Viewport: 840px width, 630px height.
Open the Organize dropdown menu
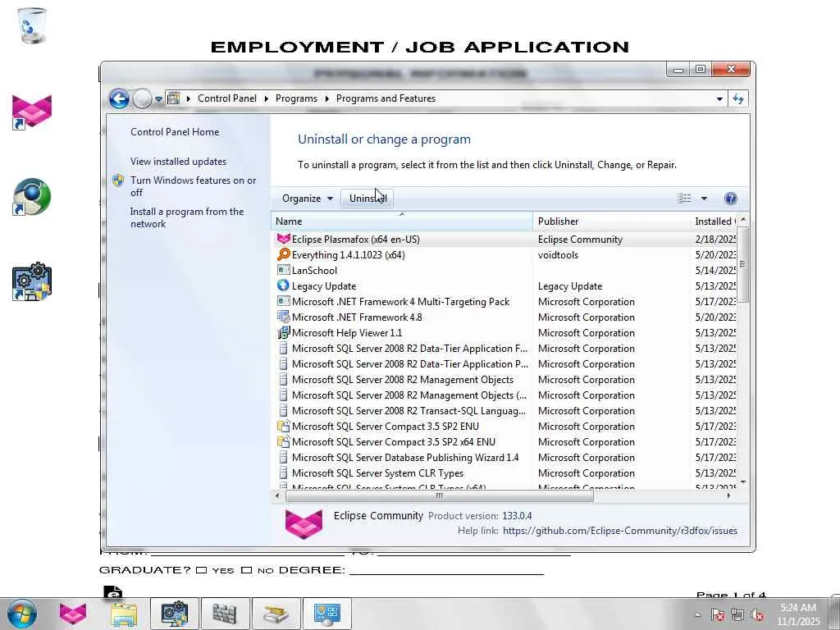tap(308, 199)
